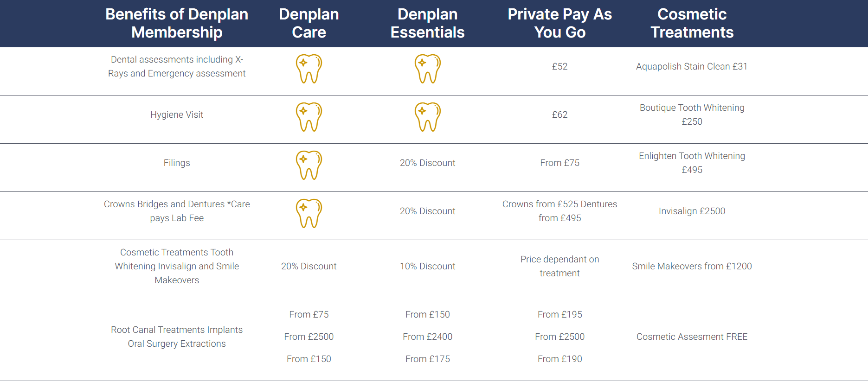Viewport: 868px width, 382px height.
Task: Select the Invisalign £2500 entry
Action: tap(692, 211)
